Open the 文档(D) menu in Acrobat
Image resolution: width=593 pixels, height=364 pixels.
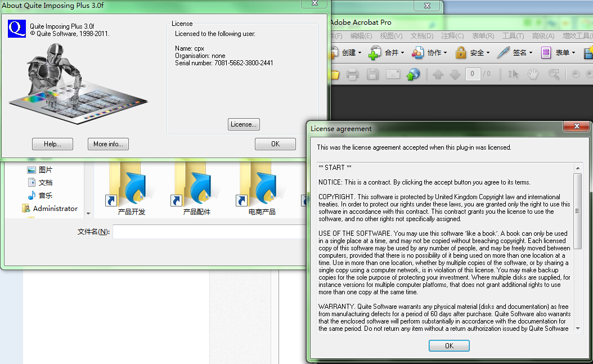(421, 36)
